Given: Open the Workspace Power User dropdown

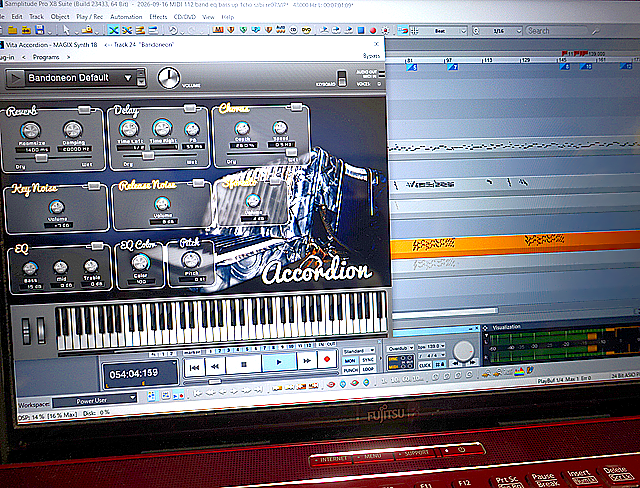Looking at the screenshot, I should point(95,400).
